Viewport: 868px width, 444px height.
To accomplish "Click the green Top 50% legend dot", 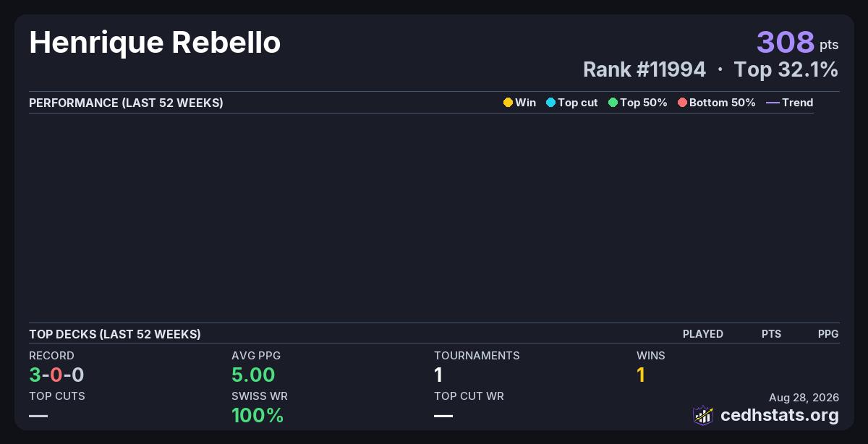I will (613, 103).
